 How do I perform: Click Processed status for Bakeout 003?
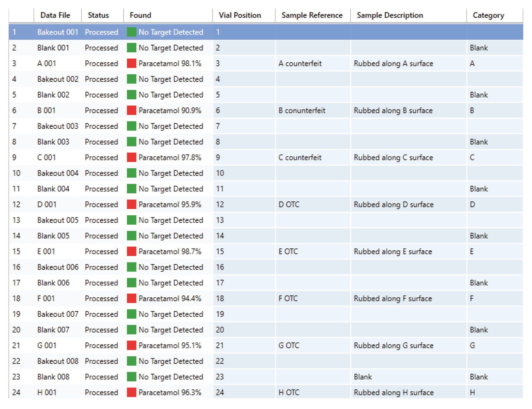pos(101,126)
